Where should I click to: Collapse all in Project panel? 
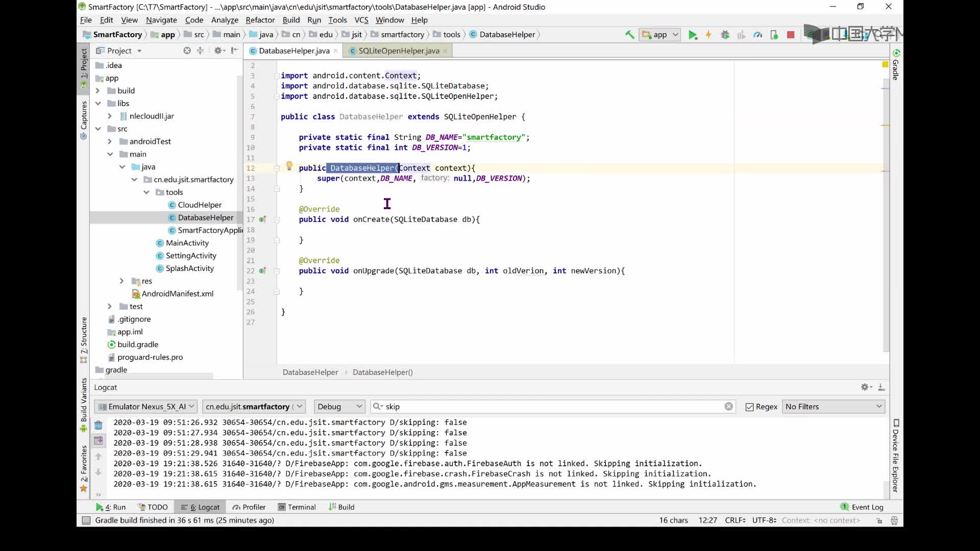coord(200,51)
